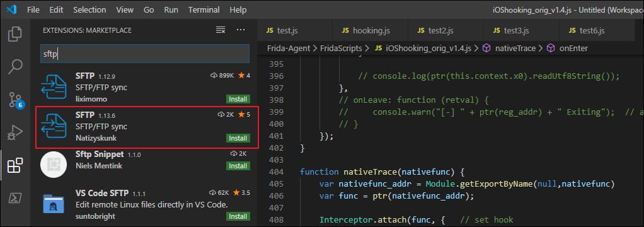
Task: Click FridaScripts in the breadcrumb
Action: 340,48
